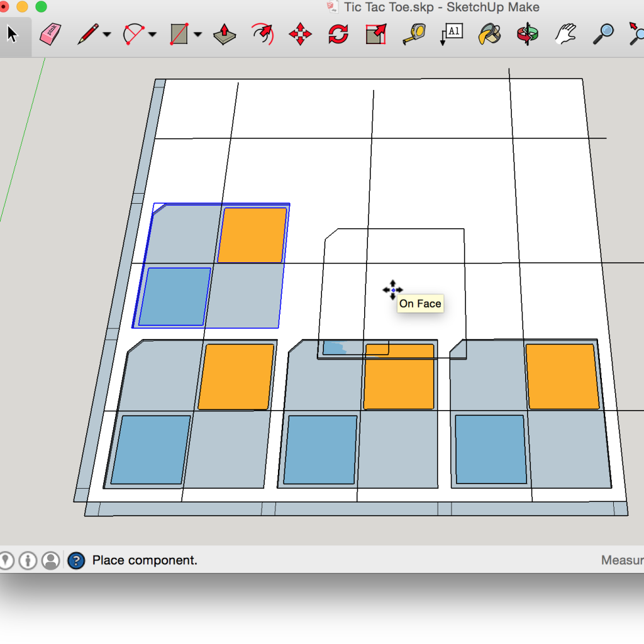Select the Rectangle shape tool
The height and width of the screenshot is (644, 644).
pos(179,34)
